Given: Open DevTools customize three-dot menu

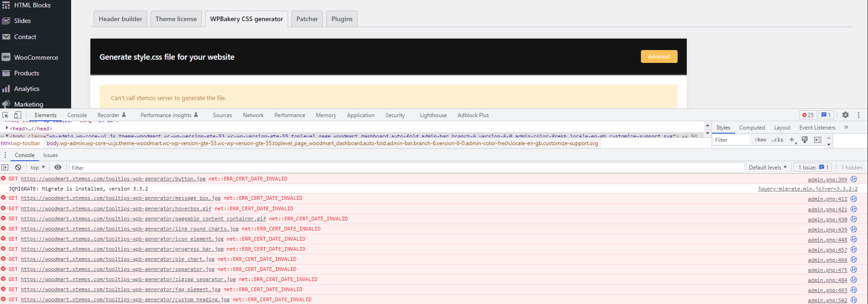Looking at the screenshot, I should click(x=858, y=115).
